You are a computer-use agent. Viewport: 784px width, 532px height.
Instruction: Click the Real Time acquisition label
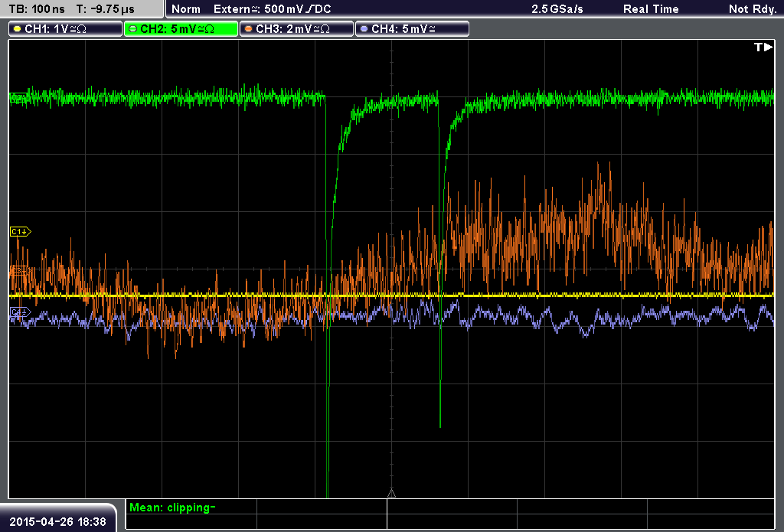click(x=651, y=9)
